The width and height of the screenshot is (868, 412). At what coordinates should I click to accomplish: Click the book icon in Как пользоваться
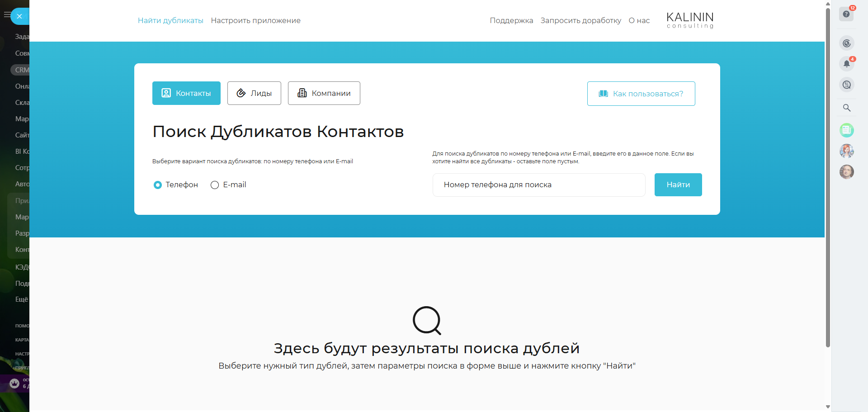604,94
